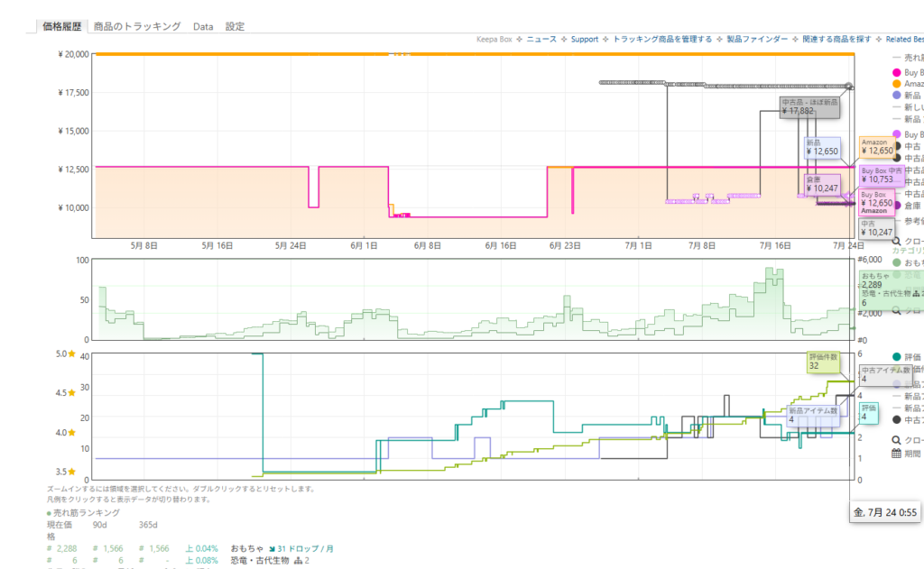Switch to the 価格履歴 tab
Screen dimensions: 924x569
coord(62,26)
